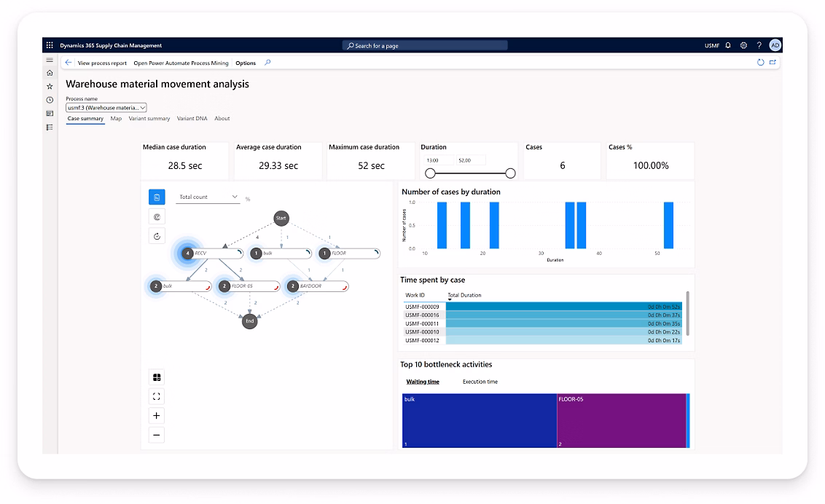Click the right handle of Duration slider

click(510, 173)
